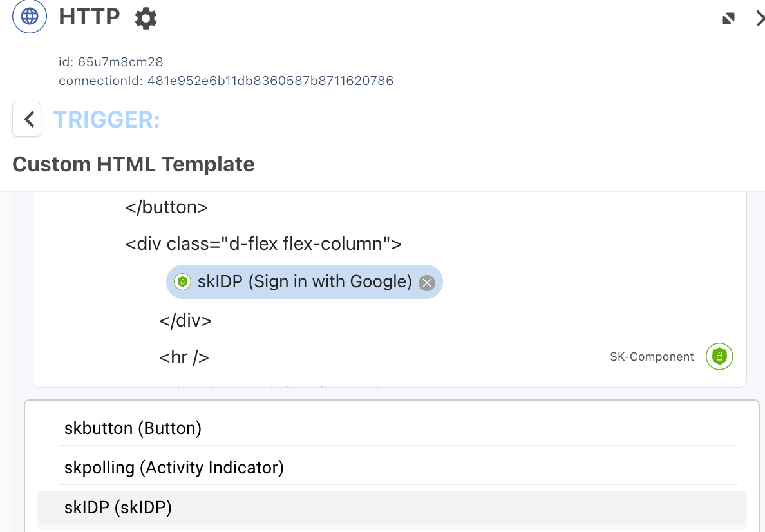Image resolution: width=765 pixels, height=532 pixels.
Task: Place cursor on the <hr /> line
Action: [184, 357]
